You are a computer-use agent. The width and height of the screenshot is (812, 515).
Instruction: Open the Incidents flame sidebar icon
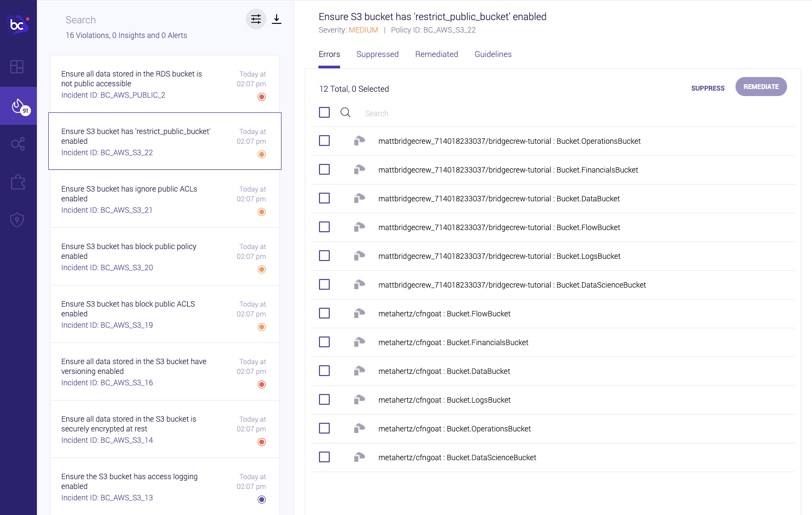18,106
